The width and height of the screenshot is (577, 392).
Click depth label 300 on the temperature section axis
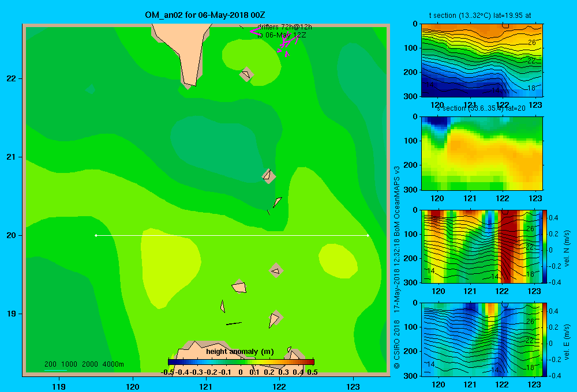coord(410,96)
